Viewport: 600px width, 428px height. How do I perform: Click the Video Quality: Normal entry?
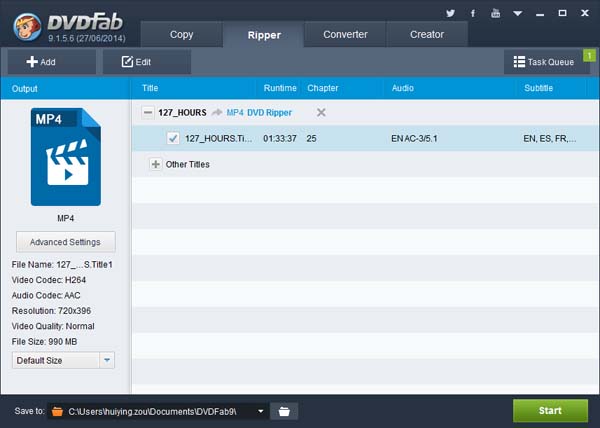coord(53,326)
